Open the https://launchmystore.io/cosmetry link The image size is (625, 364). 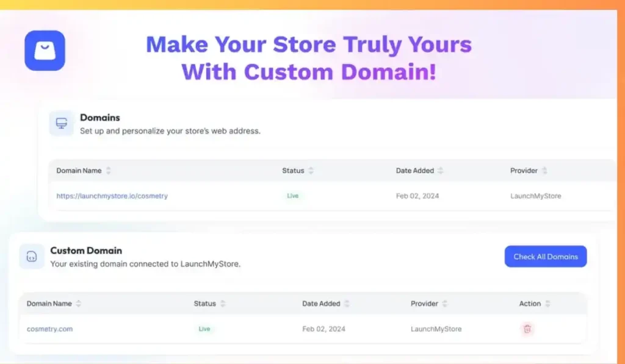[112, 196]
